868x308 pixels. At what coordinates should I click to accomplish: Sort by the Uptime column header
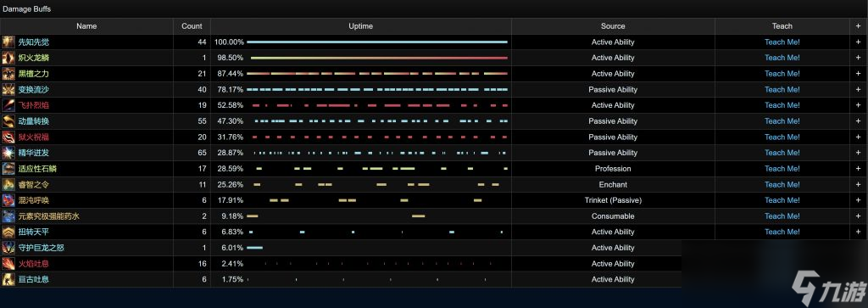point(360,26)
